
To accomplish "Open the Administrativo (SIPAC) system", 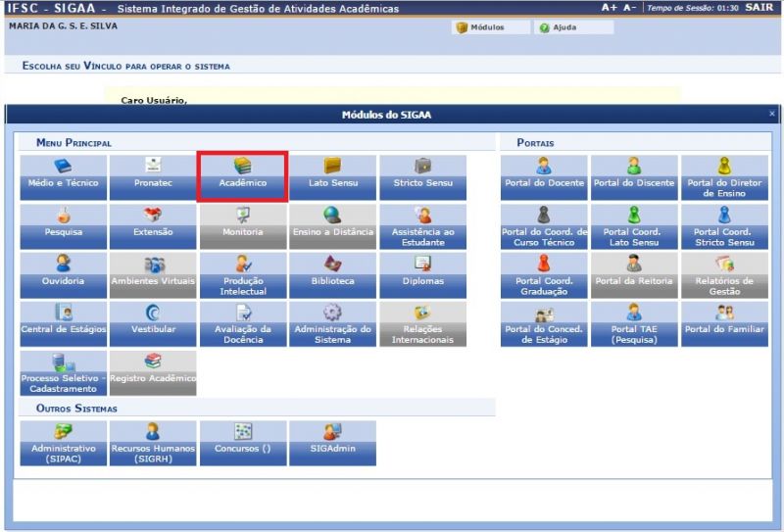I will point(62,443).
